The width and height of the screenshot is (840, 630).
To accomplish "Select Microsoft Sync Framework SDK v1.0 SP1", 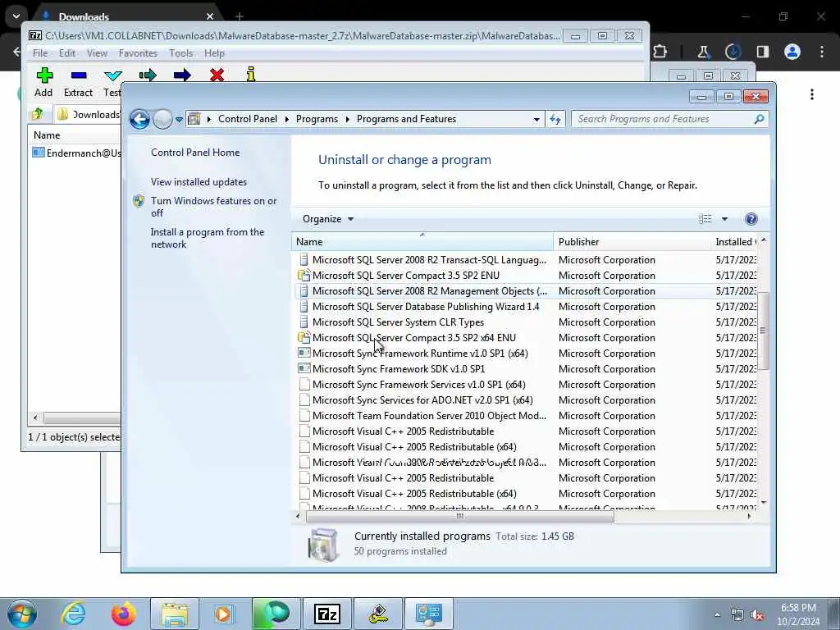I will click(x=399, y=368).
